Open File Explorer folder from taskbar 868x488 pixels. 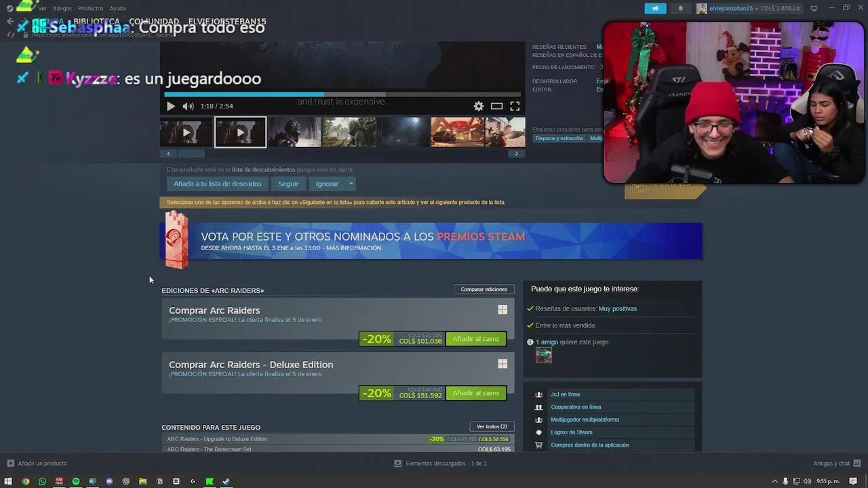click(x=142, y=481)
